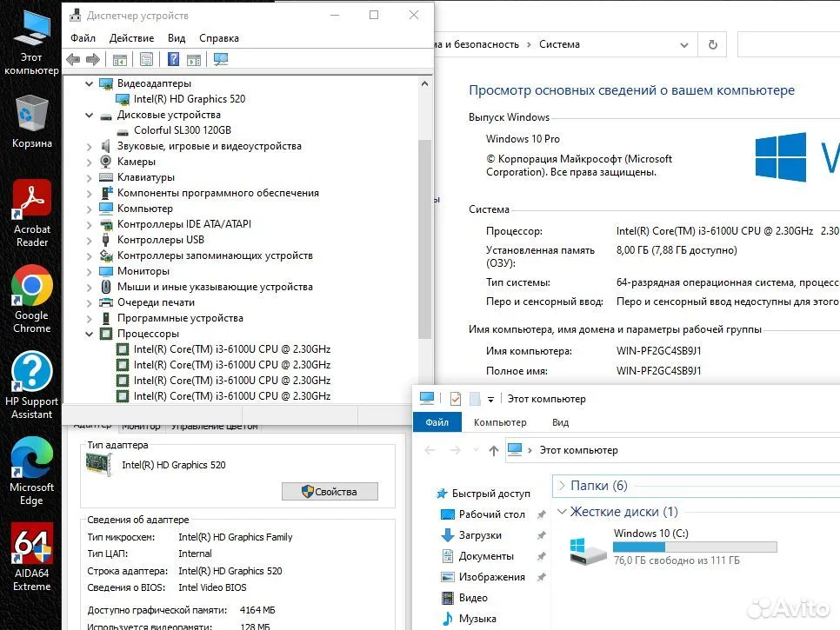Expand the Клавиатуры tree node

pyautogui.click(x=90, y=178)
